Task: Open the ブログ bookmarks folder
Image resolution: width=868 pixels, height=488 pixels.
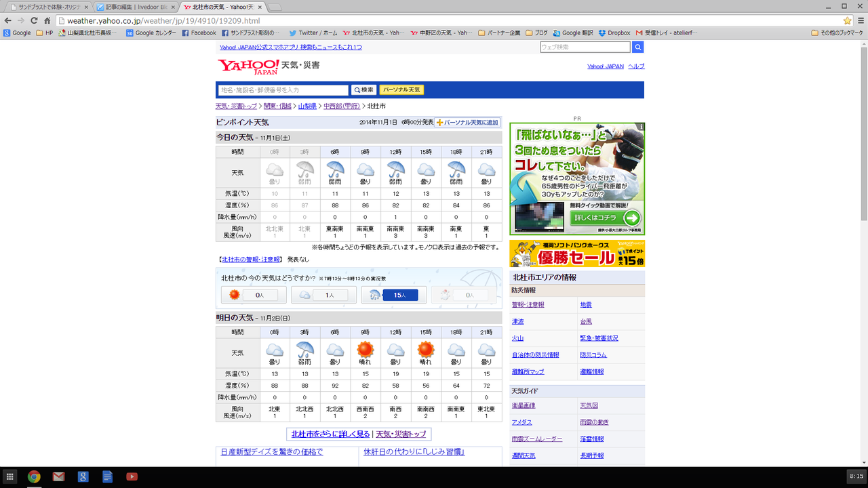Action: (536, 33)
